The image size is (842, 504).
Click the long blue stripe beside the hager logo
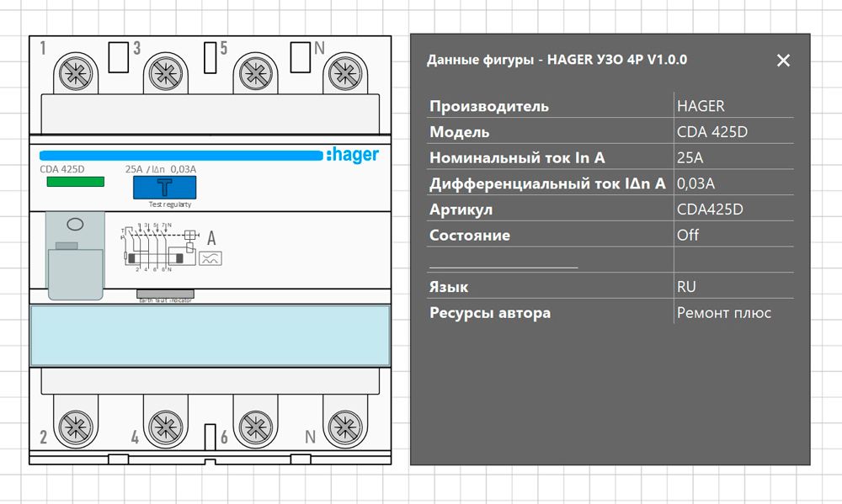(181, 156)
